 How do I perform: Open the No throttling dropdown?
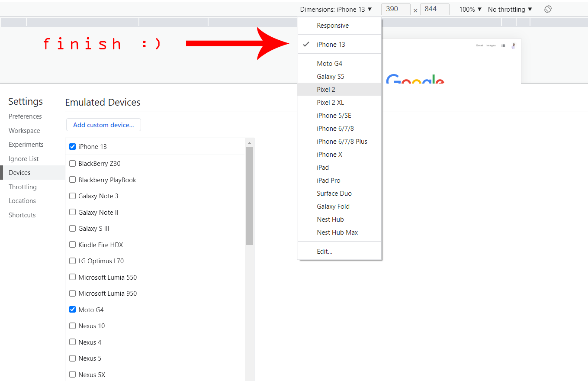tap(510, 9)
